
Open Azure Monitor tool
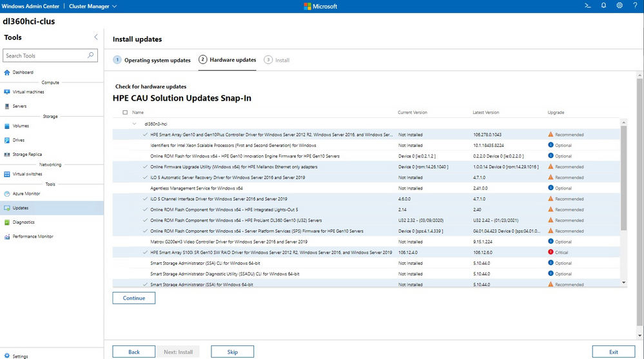26,193
